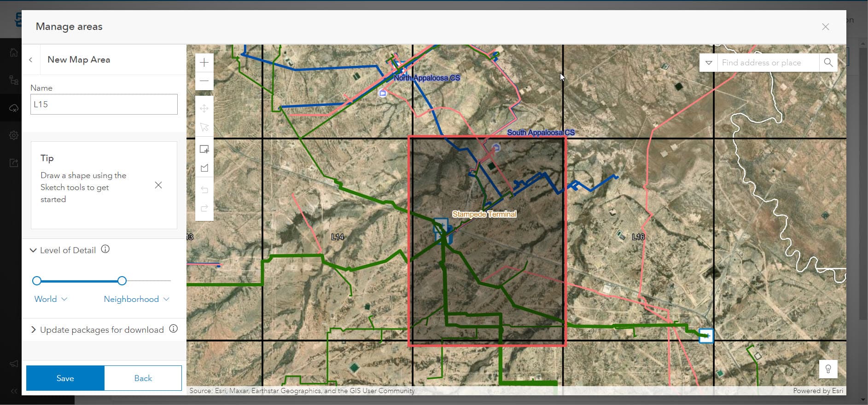Click the offline cloud icon in sidebar

click(x=14, y=108)
